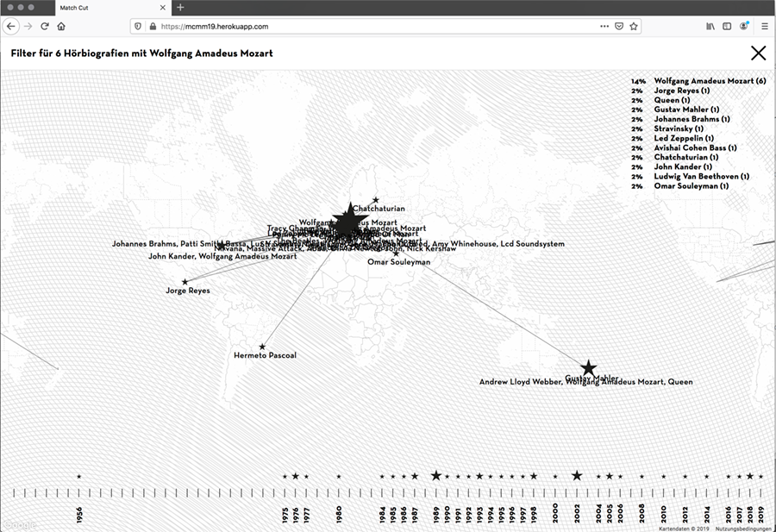Reload the page
Viewport: 776px width, 532px height.
(x=45, y=26)
